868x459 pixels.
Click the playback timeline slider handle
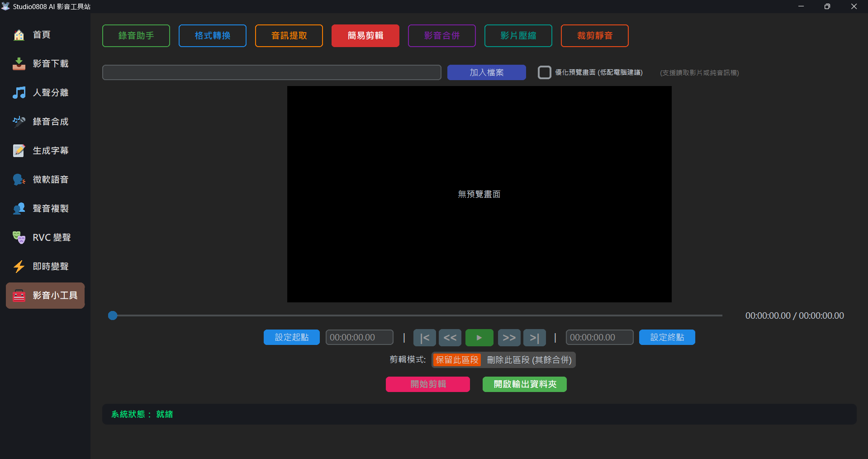[x=113, y=316]
